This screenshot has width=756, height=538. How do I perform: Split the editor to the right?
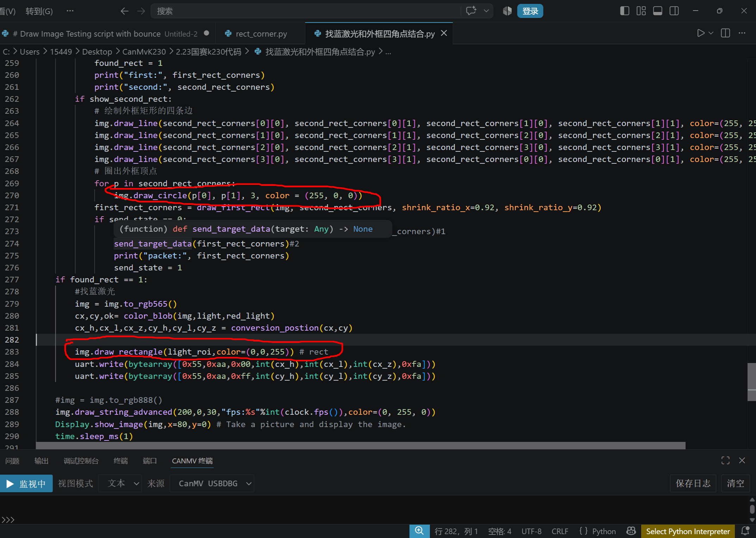pos(725,33)
